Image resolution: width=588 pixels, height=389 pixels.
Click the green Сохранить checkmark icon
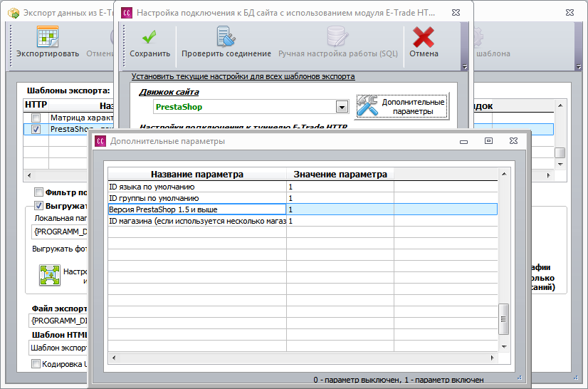149,36
